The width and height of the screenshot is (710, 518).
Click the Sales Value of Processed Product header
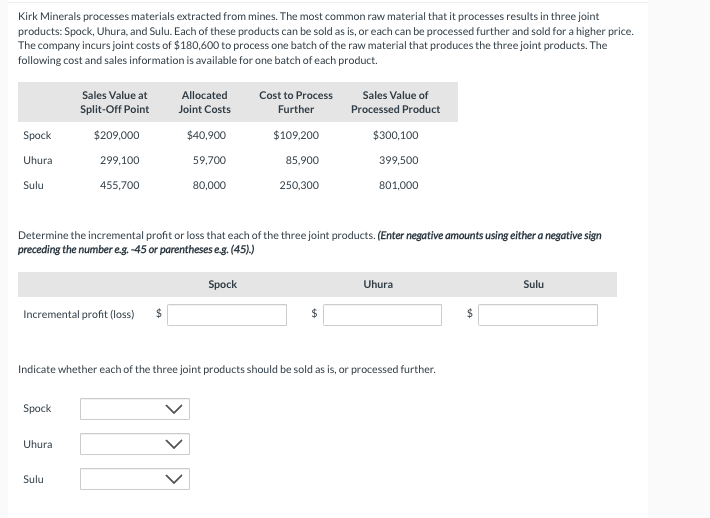click(x=396, y=102)
